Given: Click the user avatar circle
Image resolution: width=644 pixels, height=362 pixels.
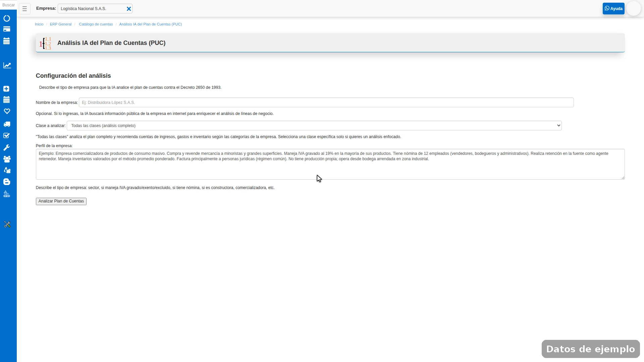Looking at the screenshot, I should 634,8.
